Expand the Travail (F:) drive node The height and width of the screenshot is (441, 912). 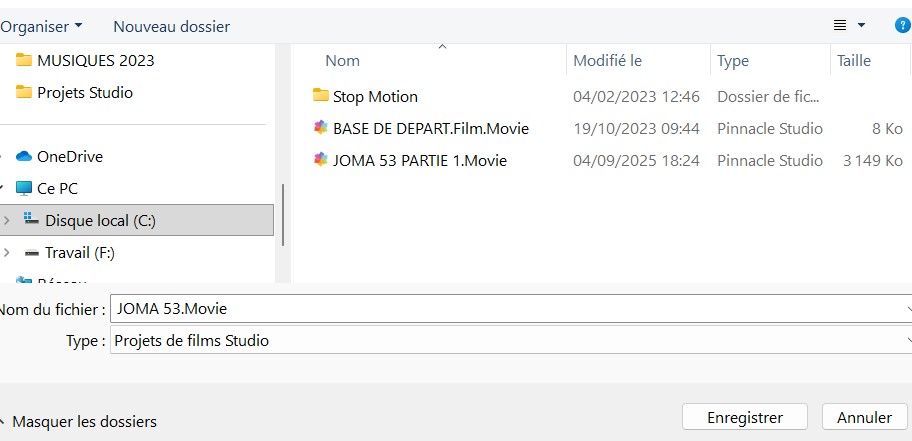(x=6, y=252)
